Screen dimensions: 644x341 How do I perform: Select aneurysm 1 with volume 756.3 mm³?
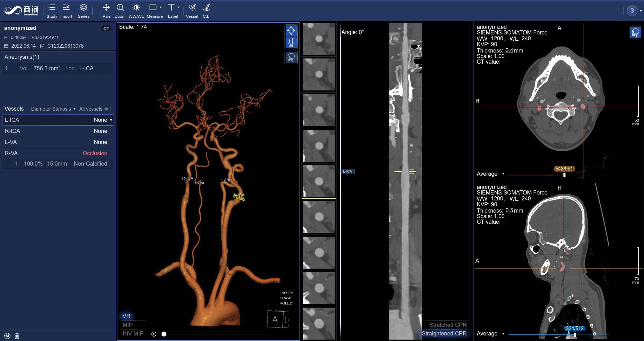(58, 68)
